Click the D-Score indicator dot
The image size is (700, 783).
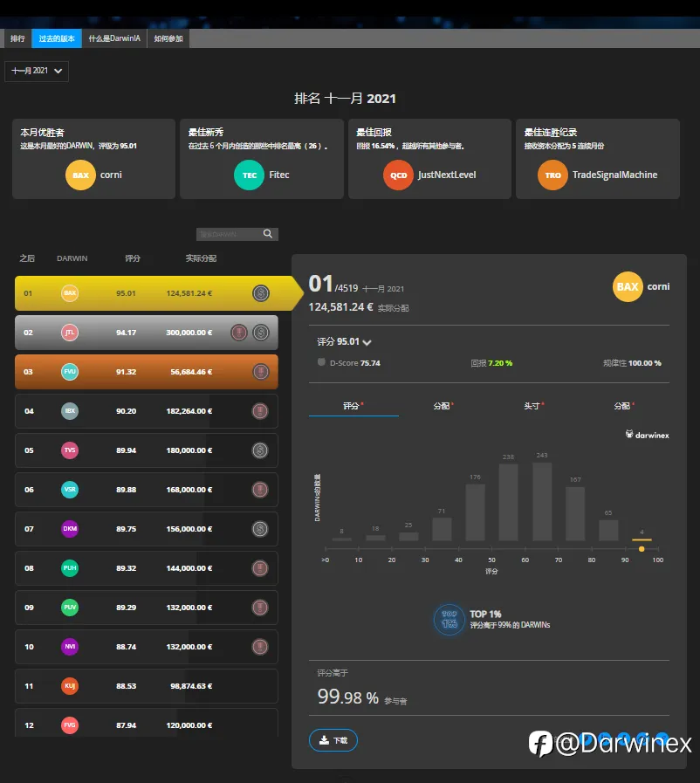coord(321,362)
